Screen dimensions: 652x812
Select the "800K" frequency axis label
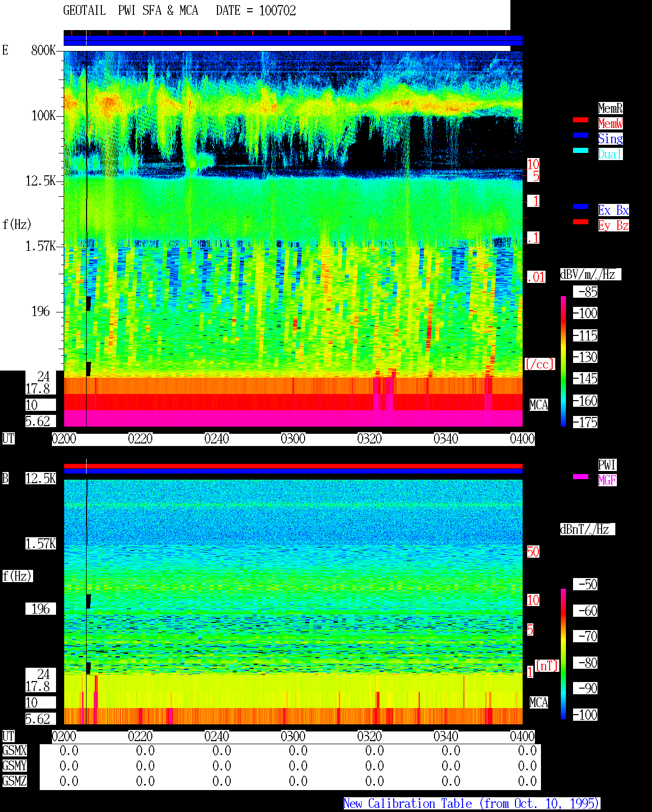point(43,50)
